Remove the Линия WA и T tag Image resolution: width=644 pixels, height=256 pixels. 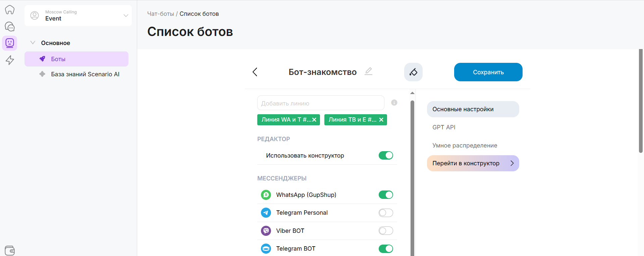(314, 120)
